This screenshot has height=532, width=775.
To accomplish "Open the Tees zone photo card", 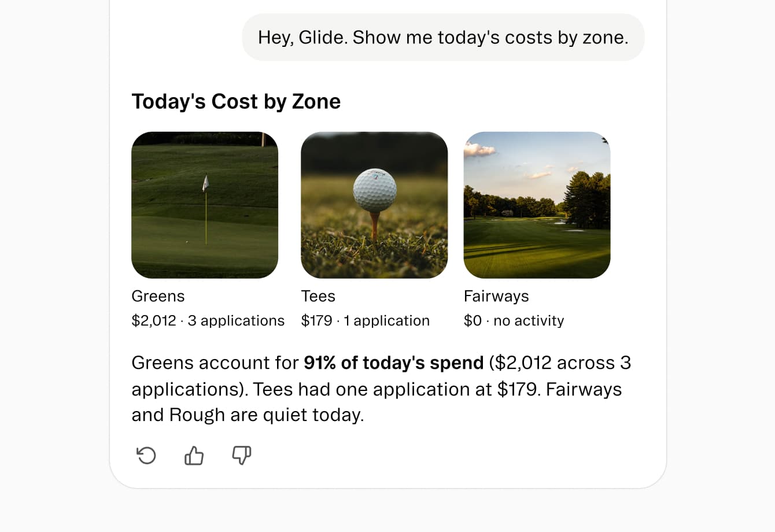I will [374, 205].
